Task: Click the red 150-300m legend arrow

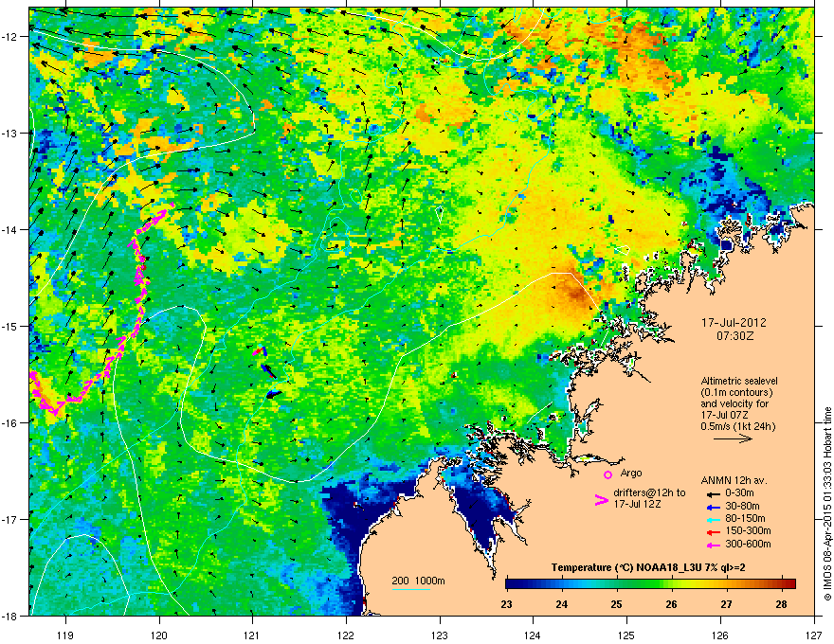Action: click(x=714, y=532)
